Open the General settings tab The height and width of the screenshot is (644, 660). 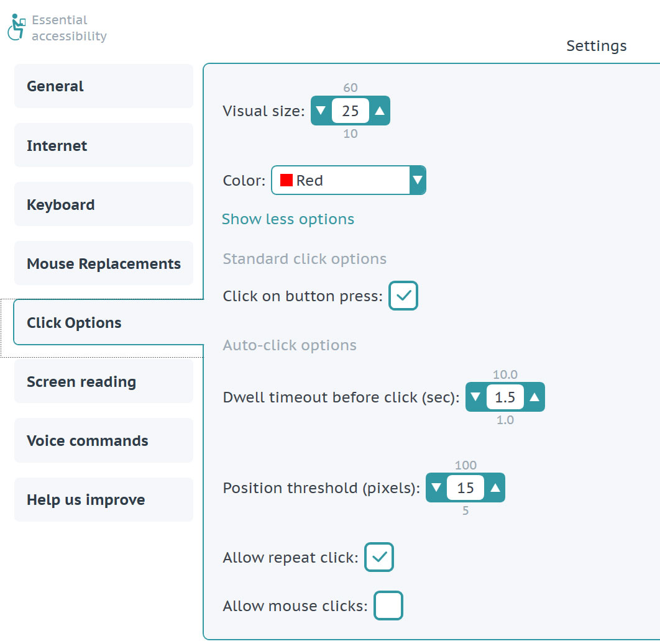[104, 86]
